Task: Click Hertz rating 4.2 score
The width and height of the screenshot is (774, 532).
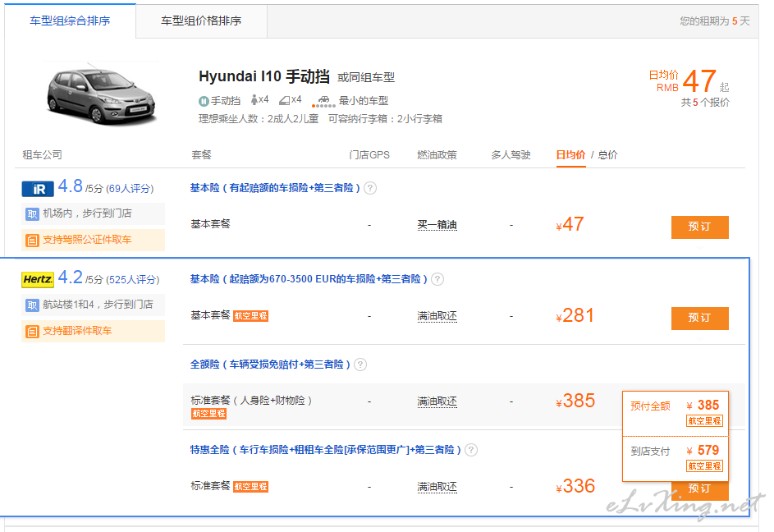Action: [x=70, y=277]
